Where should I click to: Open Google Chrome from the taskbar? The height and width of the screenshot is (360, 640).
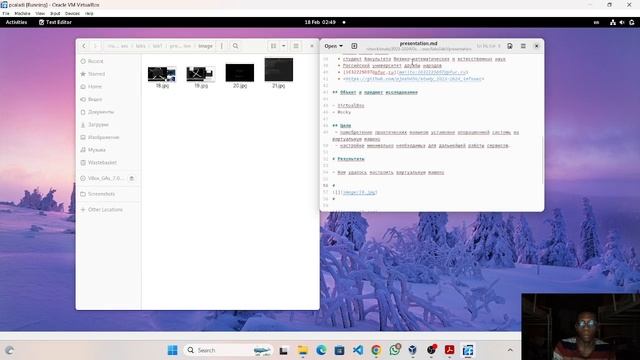376,350
